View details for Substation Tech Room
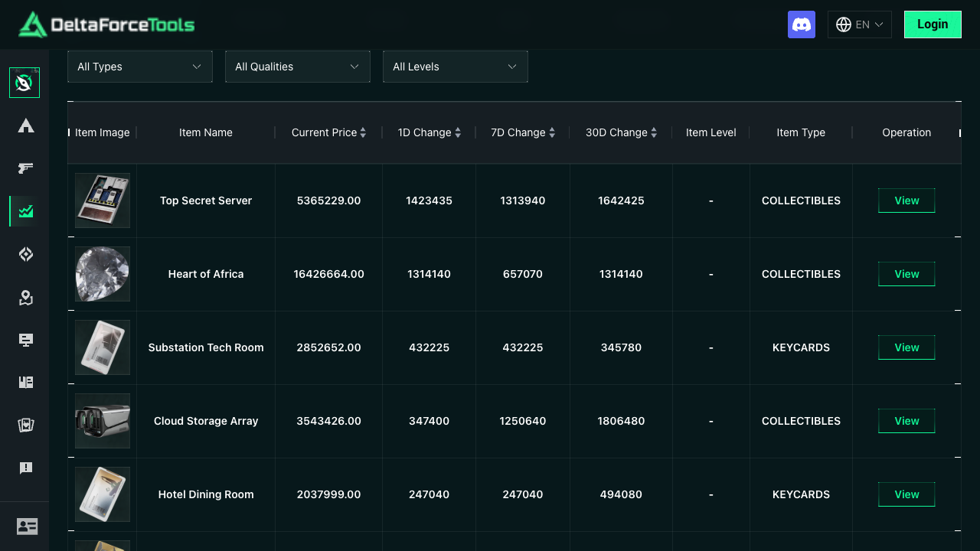Screen dimensions: 980x551 (x=906, y=347)
